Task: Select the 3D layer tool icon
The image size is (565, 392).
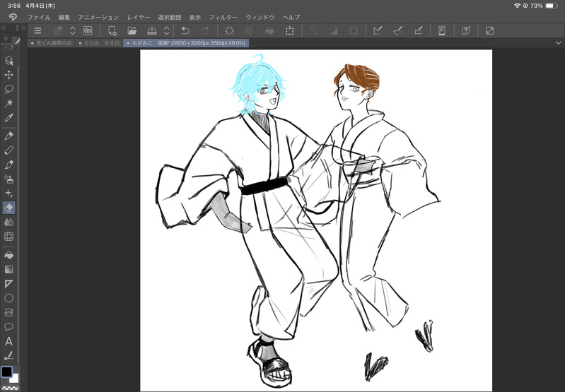Action: pyautogui.click(x=8, y=312)
